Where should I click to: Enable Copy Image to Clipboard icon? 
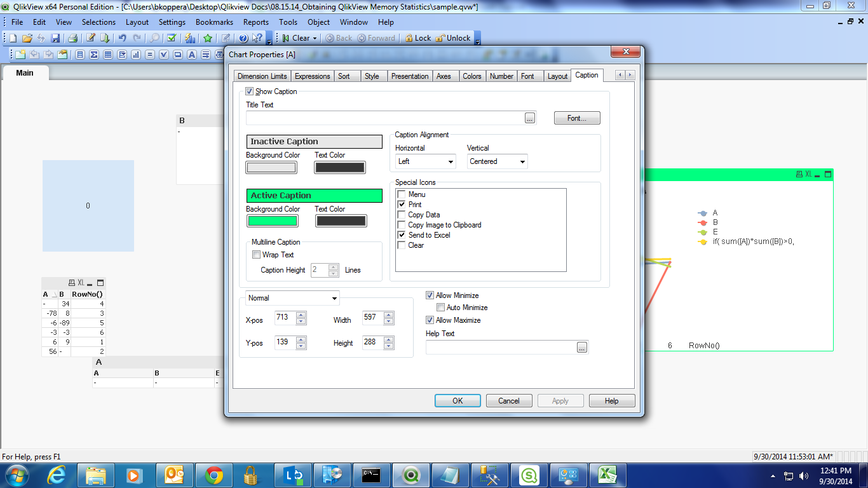402,225
